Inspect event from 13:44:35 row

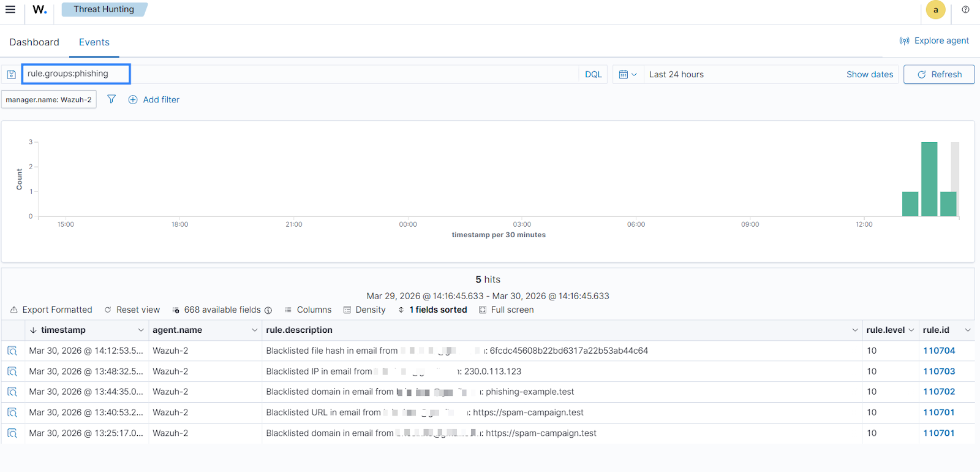point(12,392)
